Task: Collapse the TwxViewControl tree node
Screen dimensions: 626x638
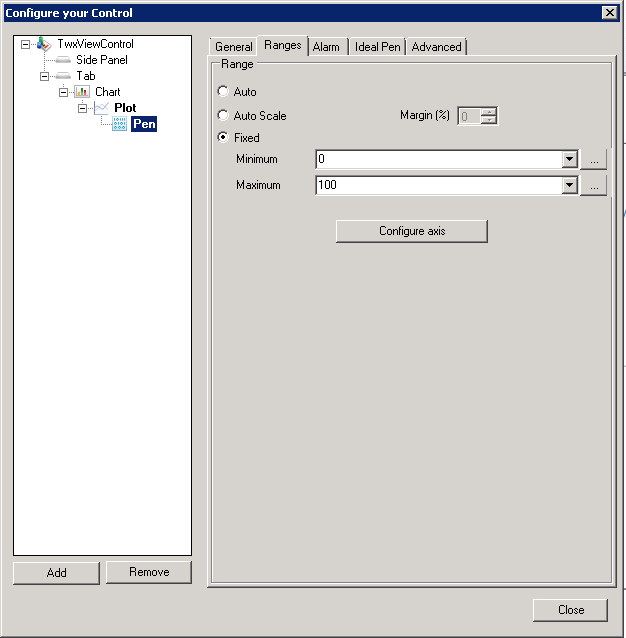Action: click(x=25, y=44)
